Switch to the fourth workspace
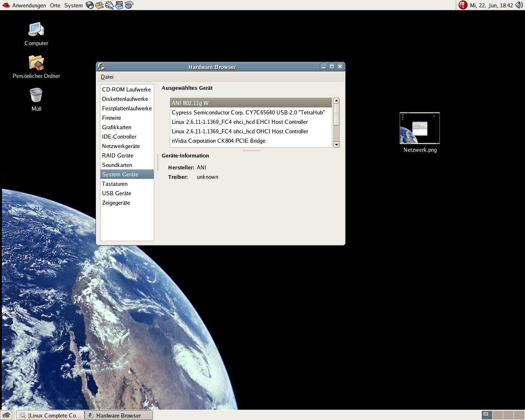Screen dimensions: 525x420 click(518, 415)
